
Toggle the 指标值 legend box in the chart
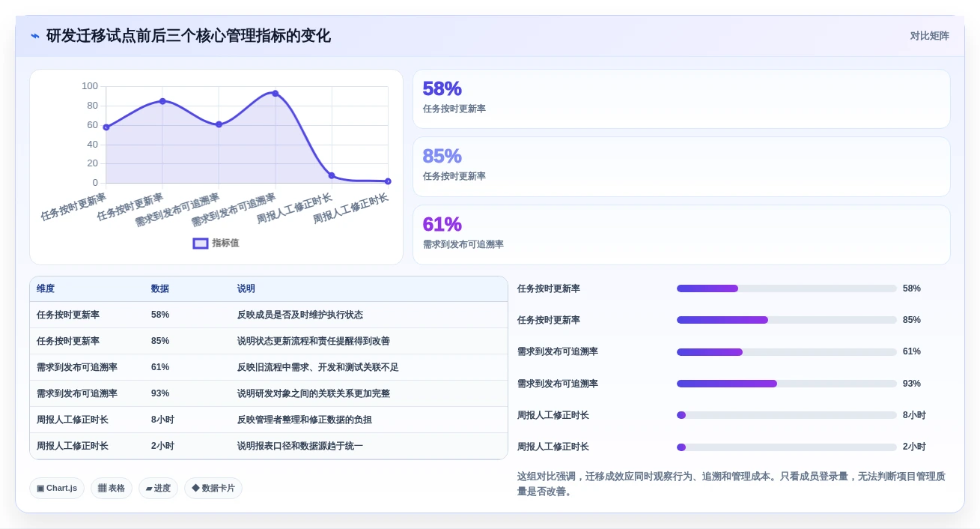point(201,243)
